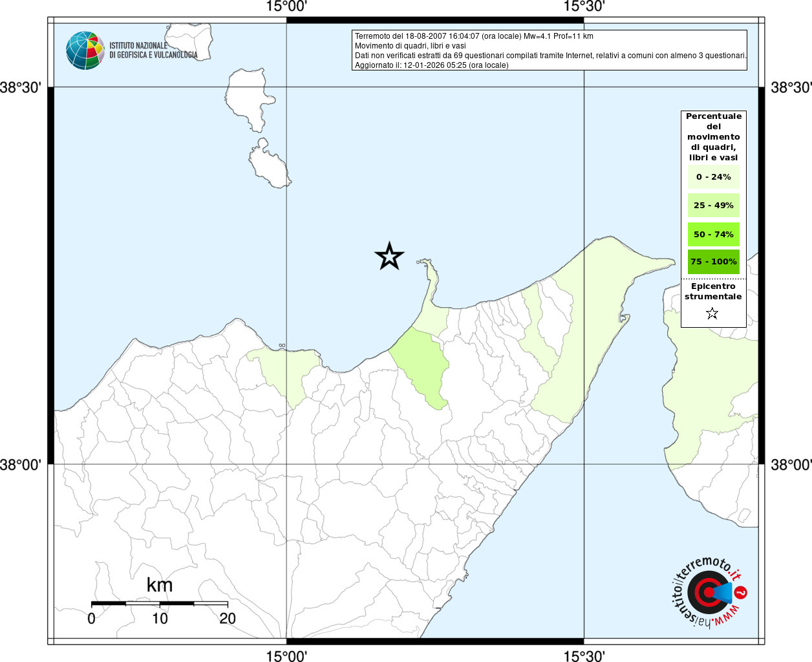Select the 75 - 100% legend swatch
812x662 pixels.
click(714, 262)
